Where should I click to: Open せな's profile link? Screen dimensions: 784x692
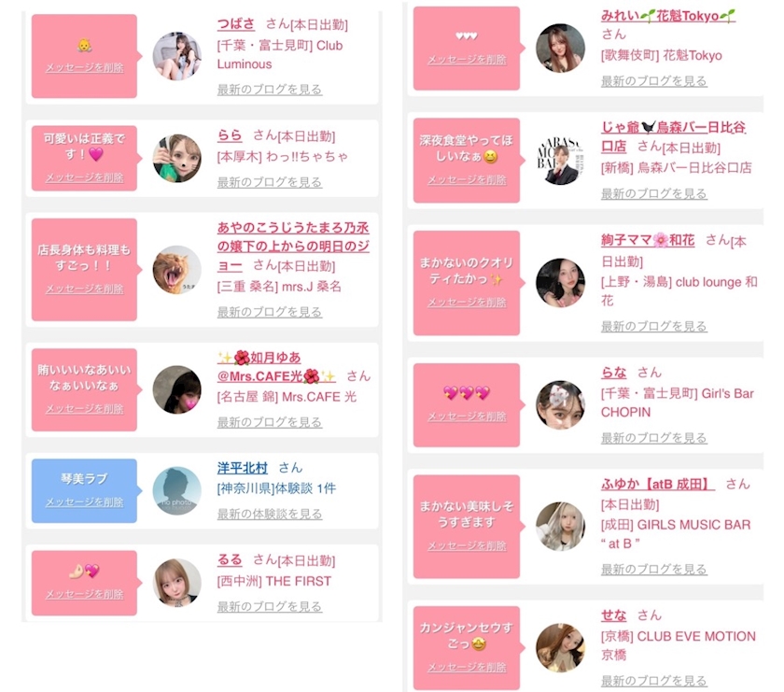(613, 614)
